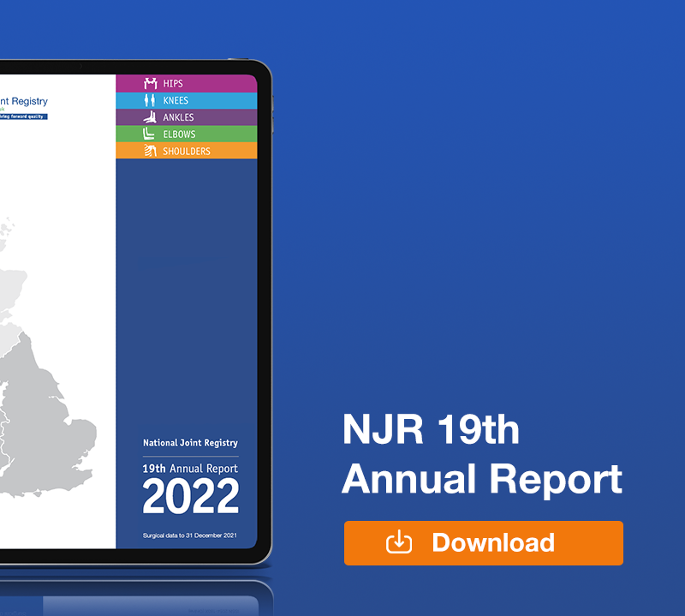Screen dimensions: 685x616
Task: Click the National Joint Registry cover title
Action: point(190,443)
